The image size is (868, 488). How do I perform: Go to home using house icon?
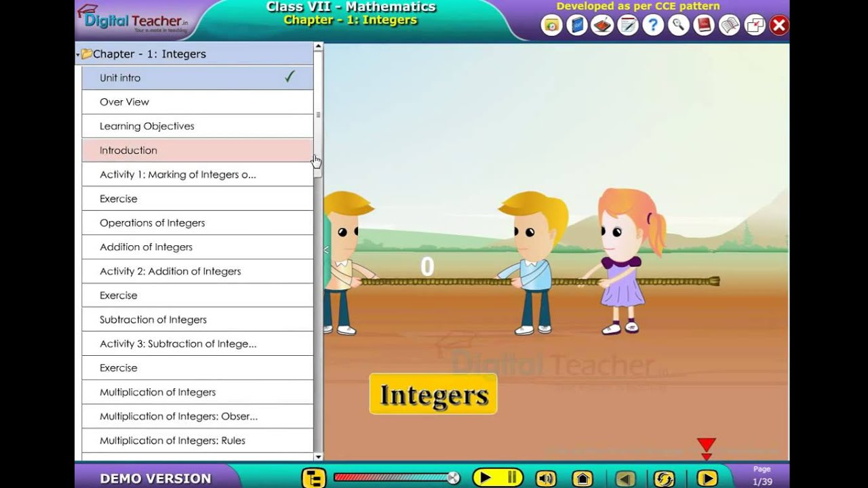(x=583, y=478)
